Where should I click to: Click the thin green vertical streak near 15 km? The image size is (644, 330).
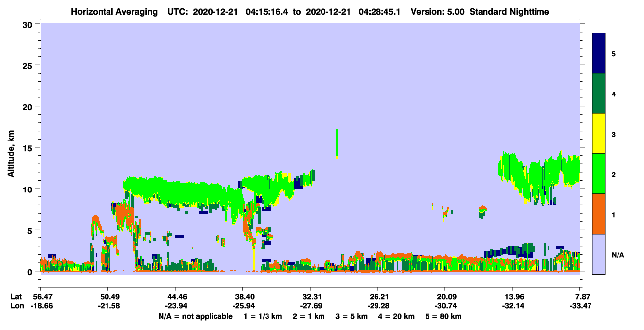point(337,144)
